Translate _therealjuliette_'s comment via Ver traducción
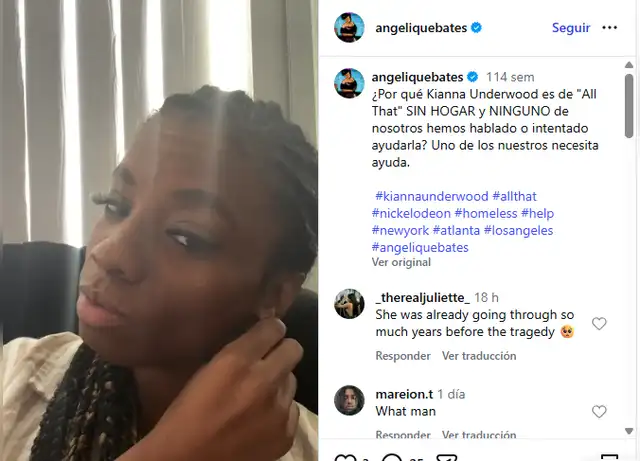 (479, 356)
